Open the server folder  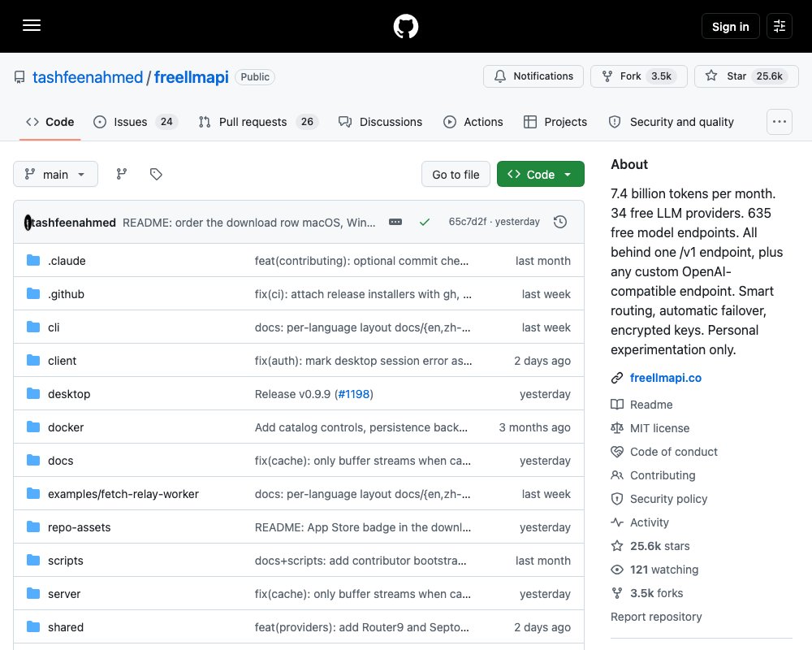pos(64,594)
